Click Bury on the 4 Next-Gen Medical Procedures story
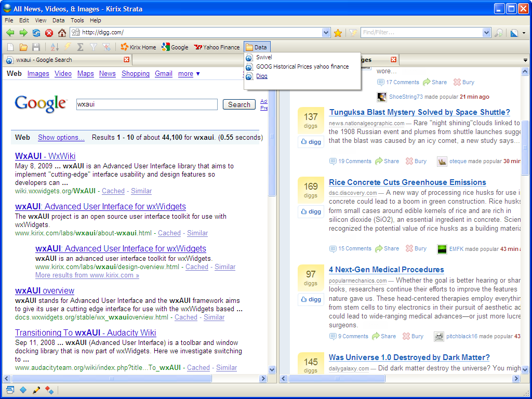 (x=413, y=336)
